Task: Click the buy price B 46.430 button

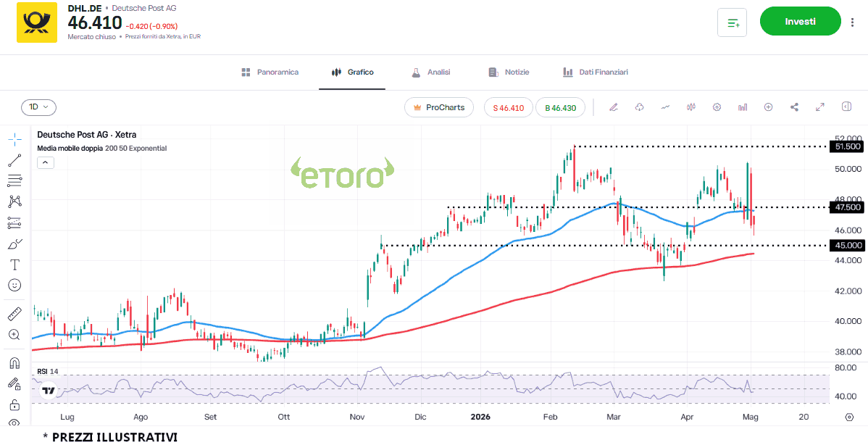Action: (x=560, y=107)
